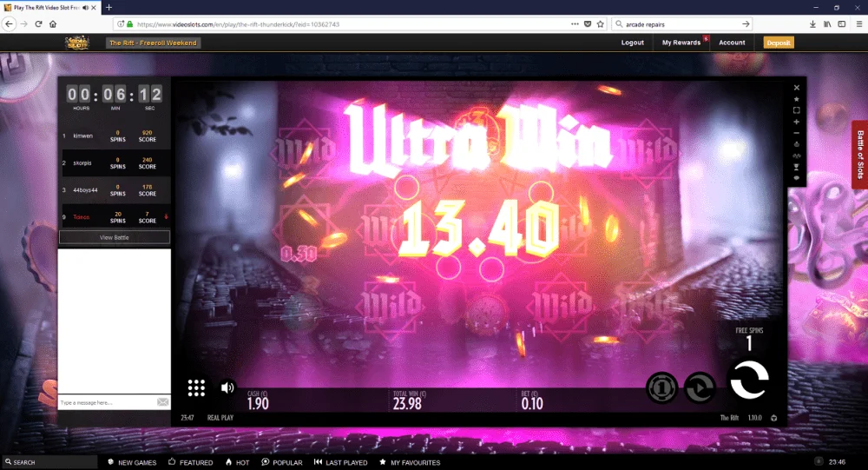This screenshot has height=470, width=868.
Task: Click the Deposit button
Action: [779, 43]
